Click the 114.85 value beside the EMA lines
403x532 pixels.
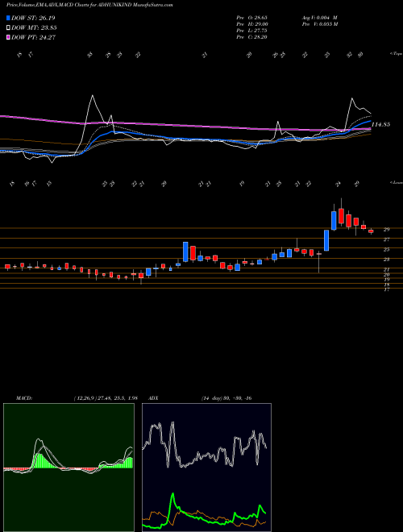pos(380,124)
